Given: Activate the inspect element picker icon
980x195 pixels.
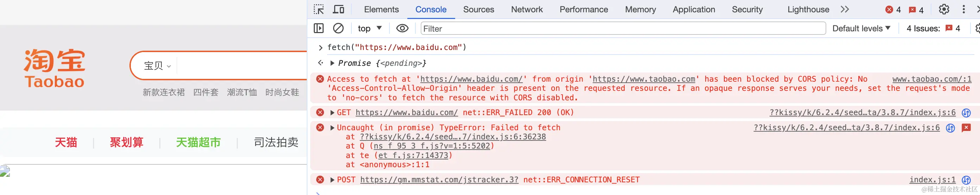Looking at the screenshot, I should [319, 9].
